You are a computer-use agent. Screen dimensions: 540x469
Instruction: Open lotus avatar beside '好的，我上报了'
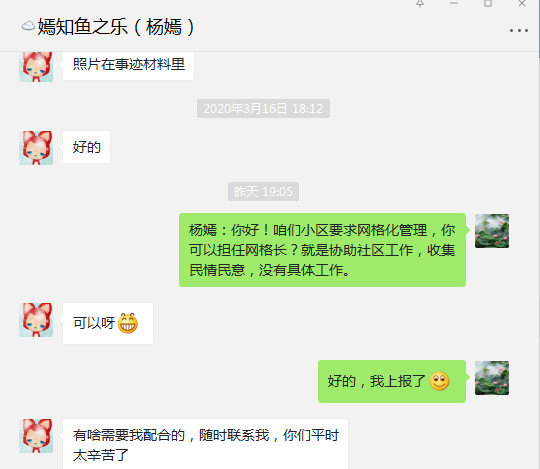tap(492, 378)
